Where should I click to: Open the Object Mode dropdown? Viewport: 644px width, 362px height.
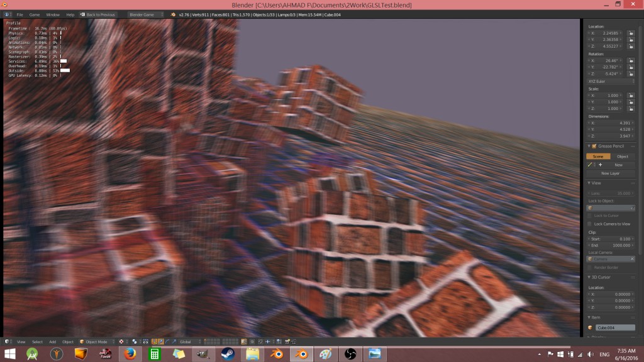[94, 342]
